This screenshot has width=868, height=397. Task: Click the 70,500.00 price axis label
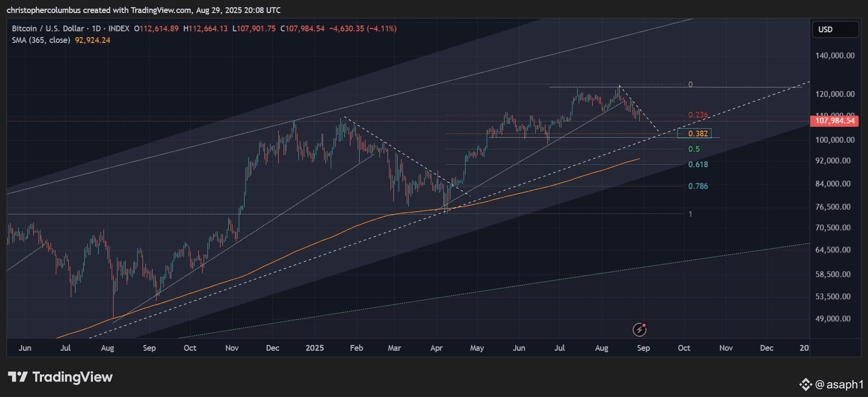833,227
